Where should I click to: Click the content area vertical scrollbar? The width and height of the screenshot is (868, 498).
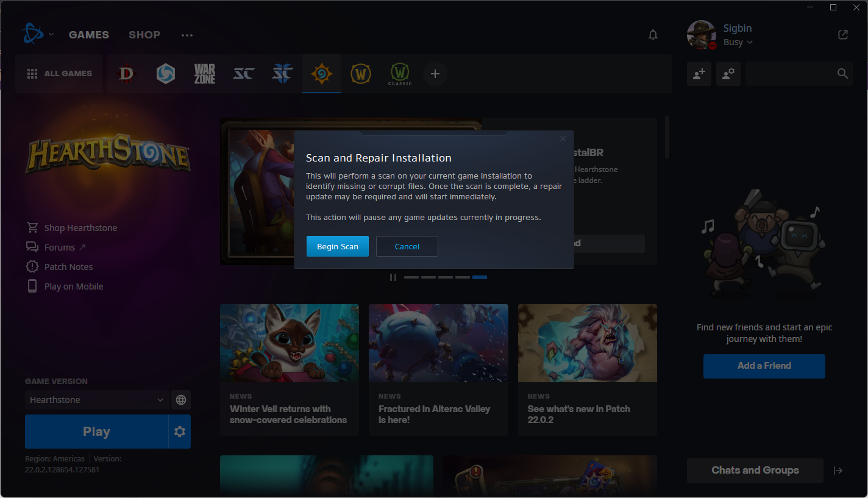point(667,137)
